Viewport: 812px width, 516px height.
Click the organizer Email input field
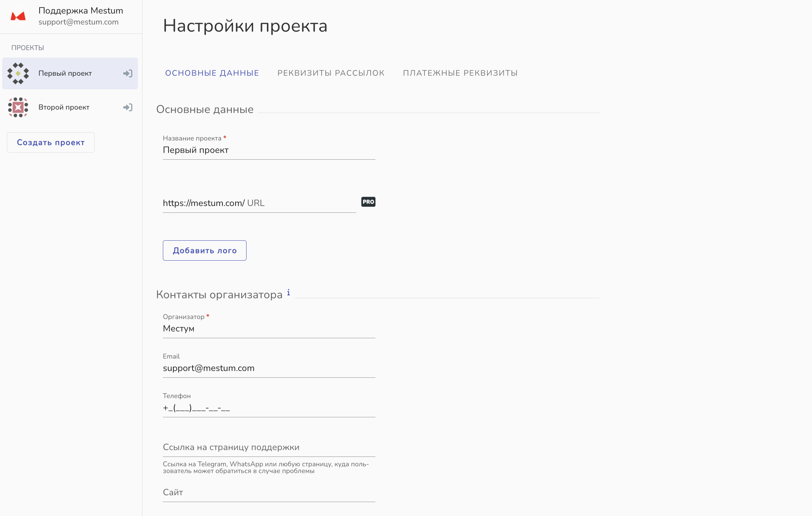269,368
